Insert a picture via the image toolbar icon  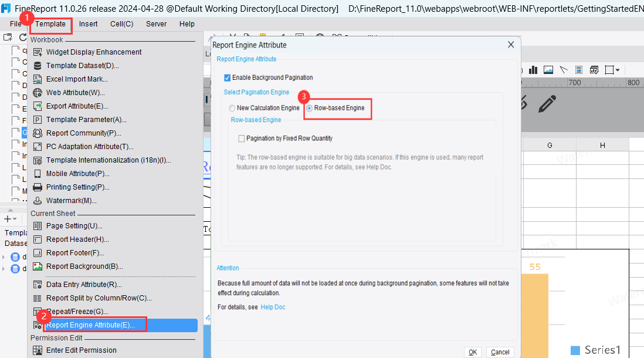click(548, 69)
